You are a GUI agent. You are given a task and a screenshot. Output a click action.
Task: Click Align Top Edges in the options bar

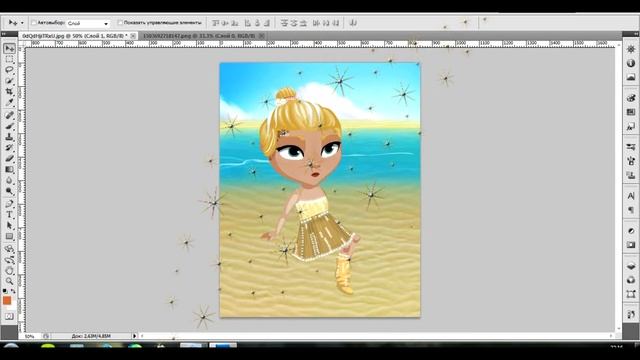[216, 23]
